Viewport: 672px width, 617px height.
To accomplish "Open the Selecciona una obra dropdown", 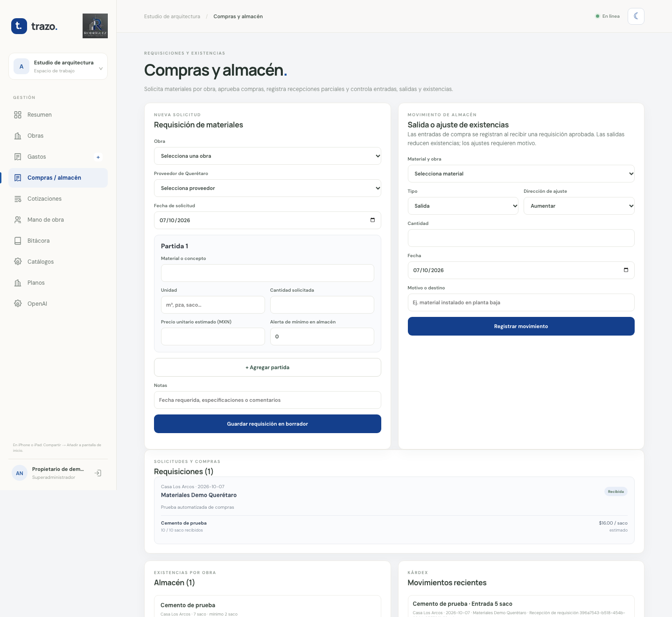I will point(267,156).
